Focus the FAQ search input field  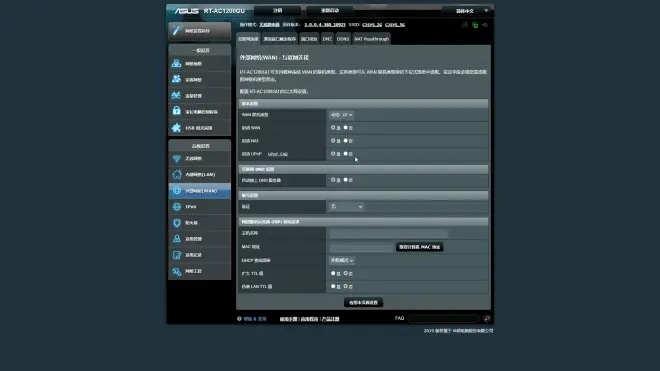point(443,319)
